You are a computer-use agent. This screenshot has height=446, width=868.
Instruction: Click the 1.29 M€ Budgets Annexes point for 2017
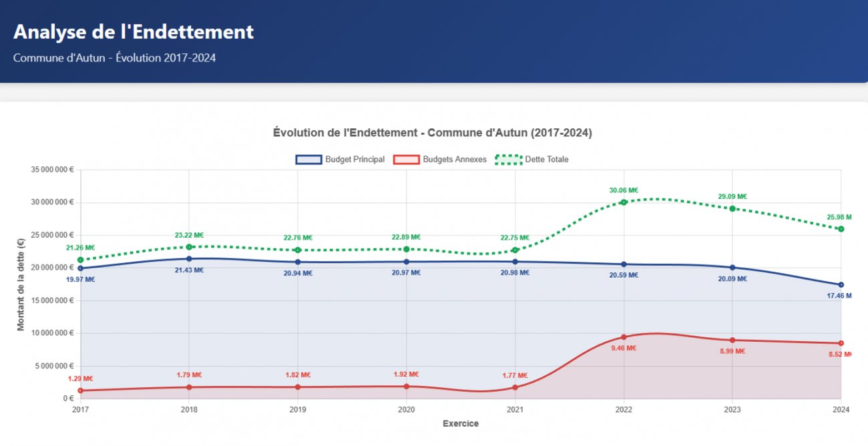tap(81, 391)
